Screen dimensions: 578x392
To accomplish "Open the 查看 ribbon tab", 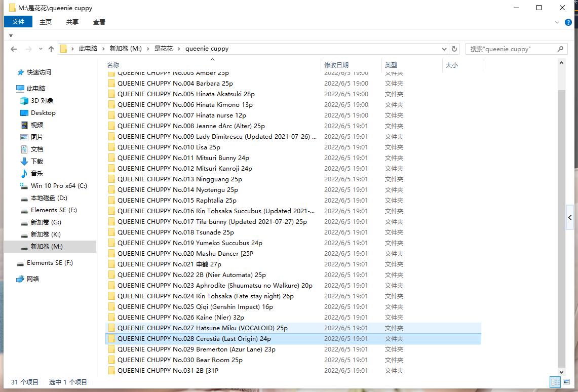I will coord(99,22).
